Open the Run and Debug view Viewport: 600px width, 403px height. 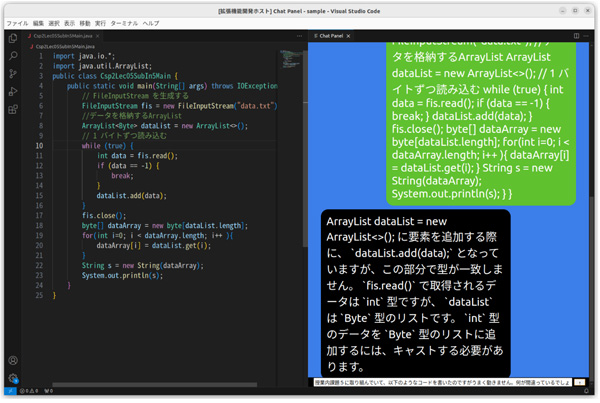(x=13, y=92)
